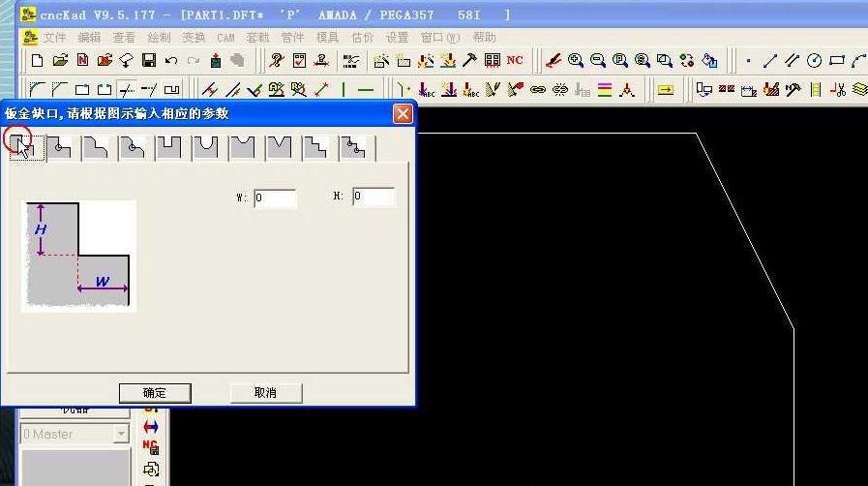Select the shallow arc notch tab
The height and width of the screenshot is (486, 868).
click(243, 148)
